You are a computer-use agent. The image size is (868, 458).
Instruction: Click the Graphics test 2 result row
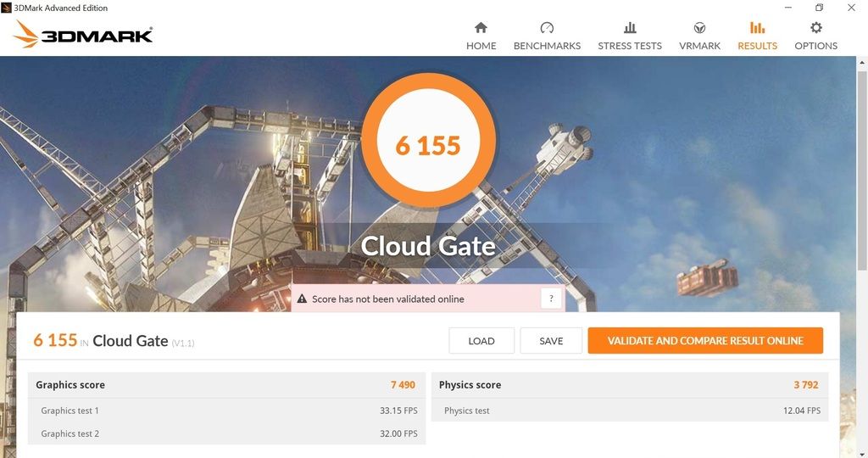pos(226,433)
